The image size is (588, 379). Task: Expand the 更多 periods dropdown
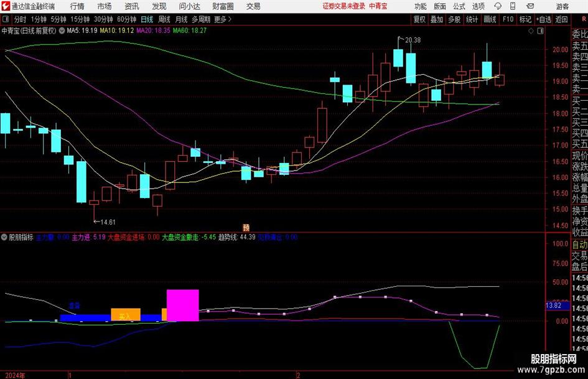pyautogui.click(x=223, y=19)
